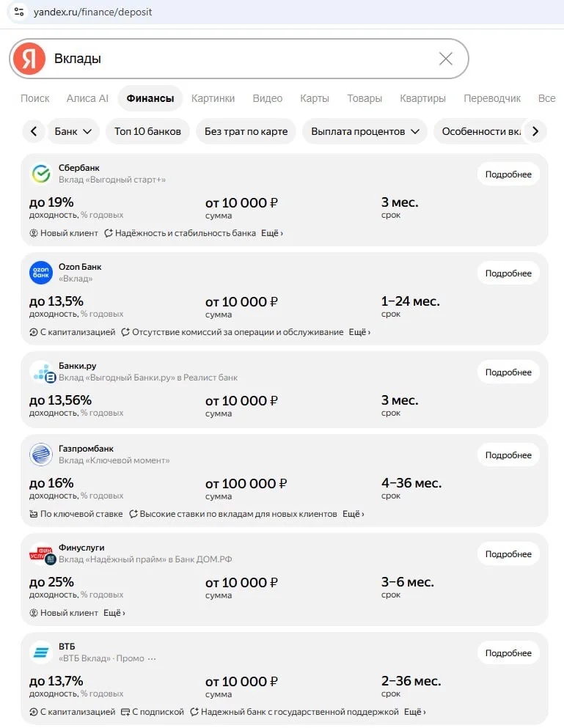Toggle the 'Топ 10 банков' filter chip
This screenshot has height=728, width=564.
[x=147, y=131]
